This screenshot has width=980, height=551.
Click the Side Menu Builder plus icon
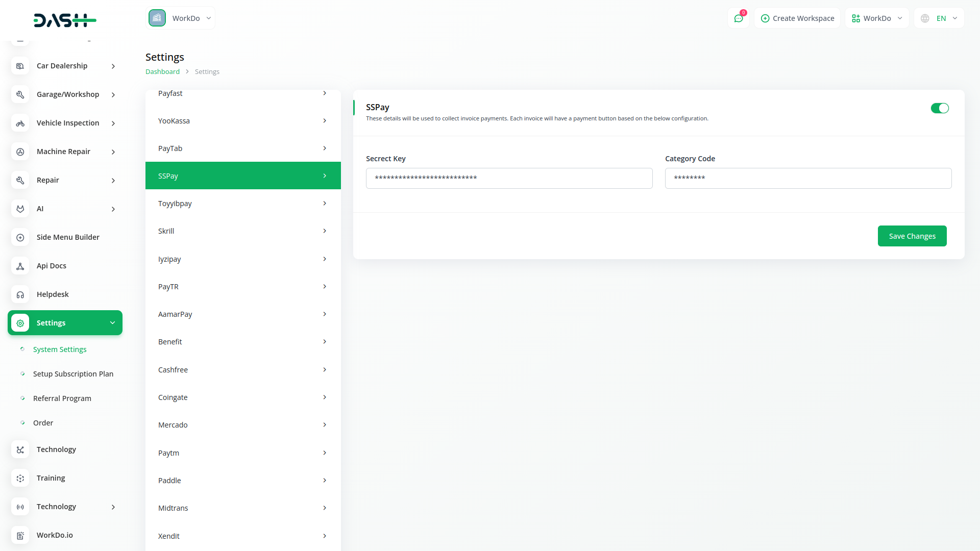tap(20, 237)
